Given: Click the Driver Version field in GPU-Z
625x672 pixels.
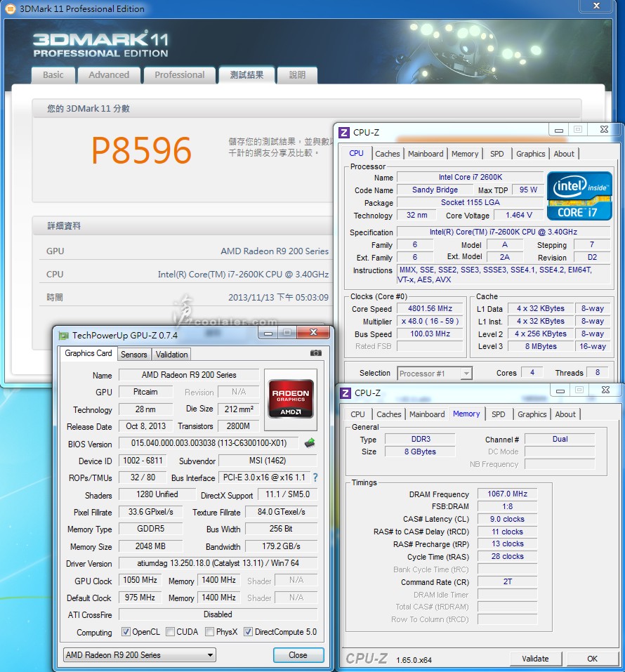Looking at the screenshot, I should coord(218,563).
